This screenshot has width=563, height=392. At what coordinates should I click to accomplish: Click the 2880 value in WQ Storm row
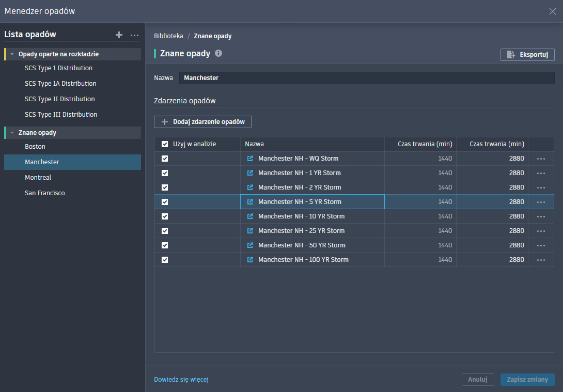point(517,159)
